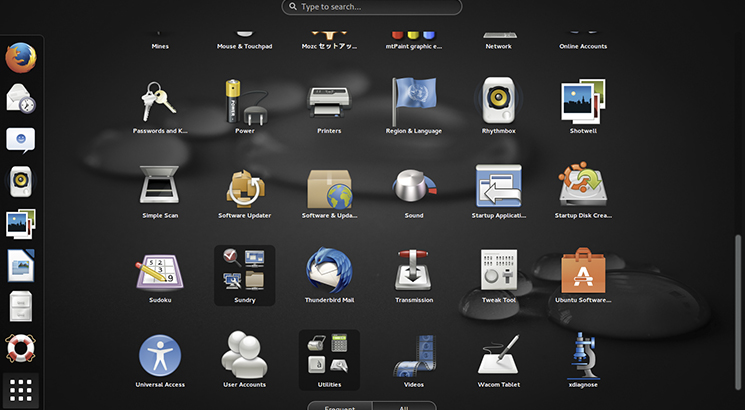
Task: Launch Firefox from the dock
Action: pyautogui.click(x=21, y=59)
